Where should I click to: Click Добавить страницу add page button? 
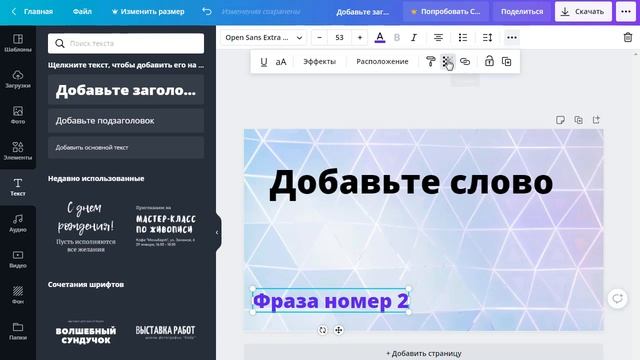(423, 353)
